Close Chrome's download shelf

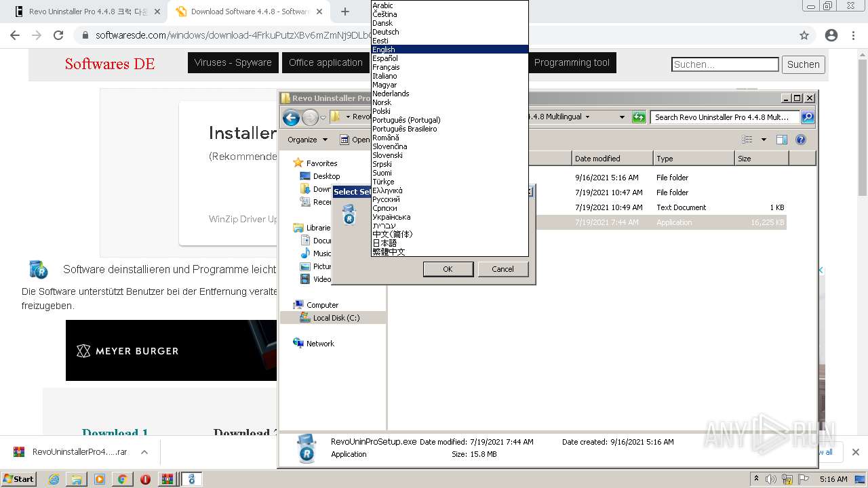coord(855,452)
